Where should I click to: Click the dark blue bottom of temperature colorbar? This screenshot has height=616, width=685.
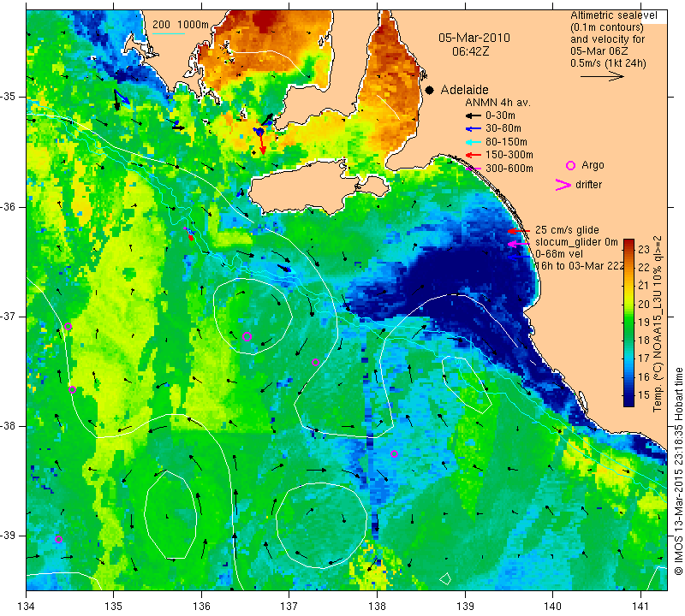click(x=628, y=401)
